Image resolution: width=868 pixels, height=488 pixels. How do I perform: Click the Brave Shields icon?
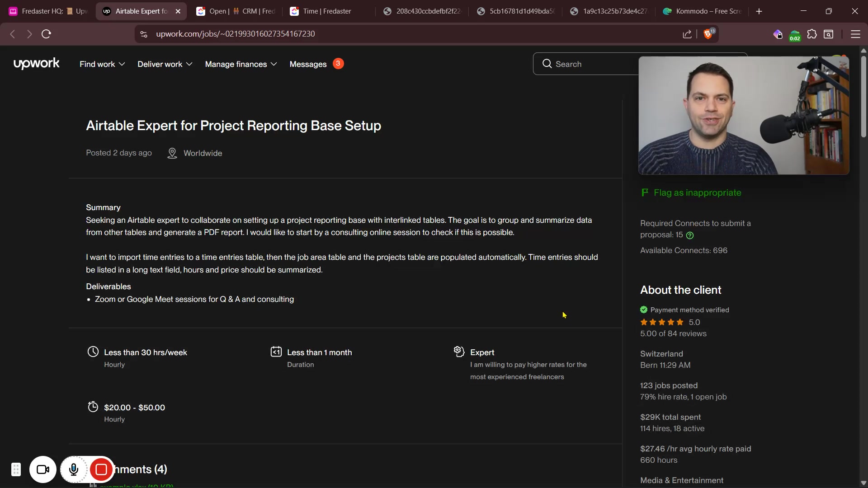coord(708,34)
